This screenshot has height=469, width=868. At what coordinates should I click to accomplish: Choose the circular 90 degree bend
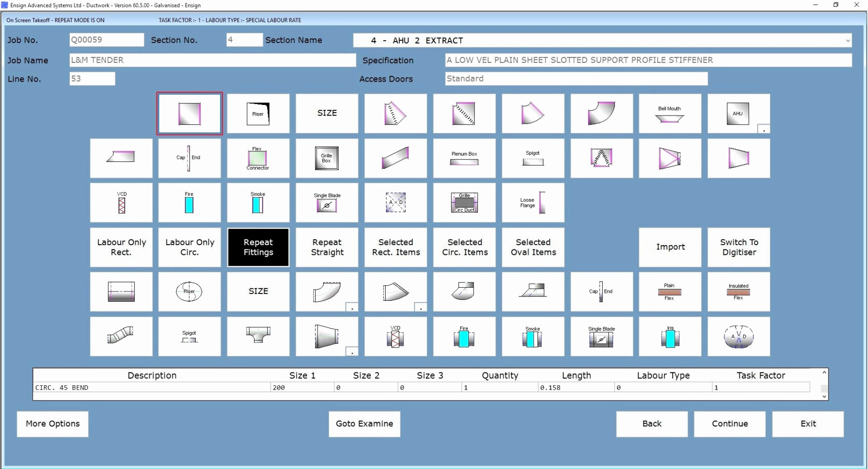point(327,292)
